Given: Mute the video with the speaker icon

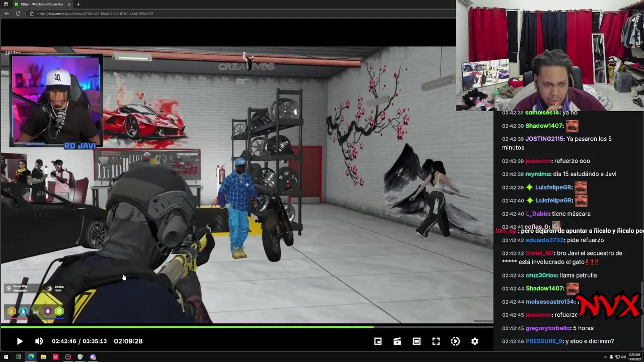Looking at the screenshot, I should [39, 341].
